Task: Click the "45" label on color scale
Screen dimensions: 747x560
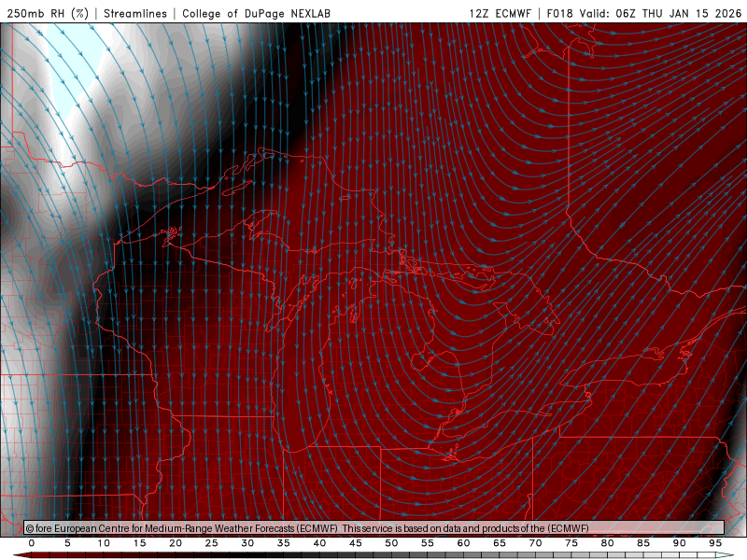Action: click(356, 543)
